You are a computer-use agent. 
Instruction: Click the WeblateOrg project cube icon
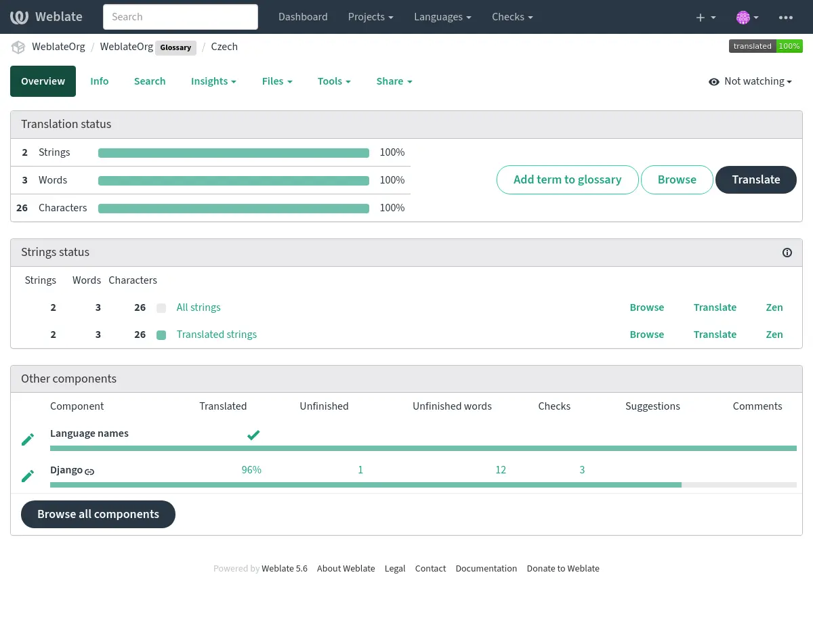point(18,47)
